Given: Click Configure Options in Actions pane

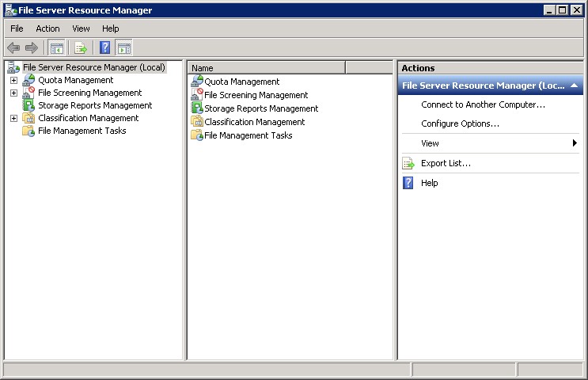Looking at the screenshot, I should click(460, 123).
